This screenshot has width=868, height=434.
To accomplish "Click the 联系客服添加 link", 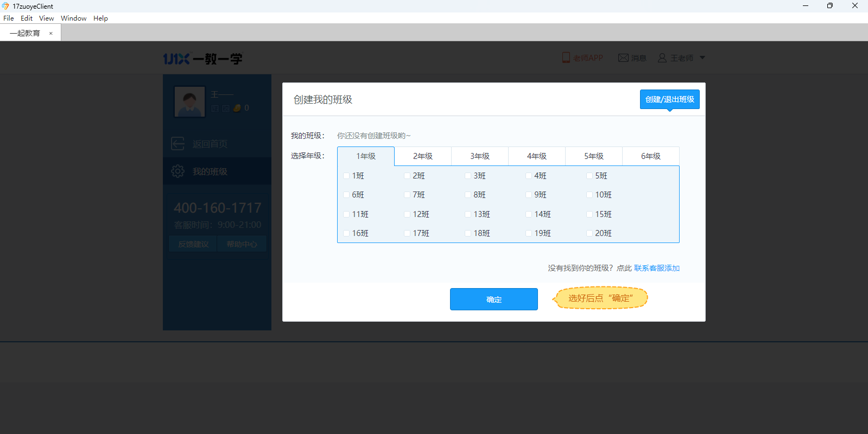I will tap(656, 268).
